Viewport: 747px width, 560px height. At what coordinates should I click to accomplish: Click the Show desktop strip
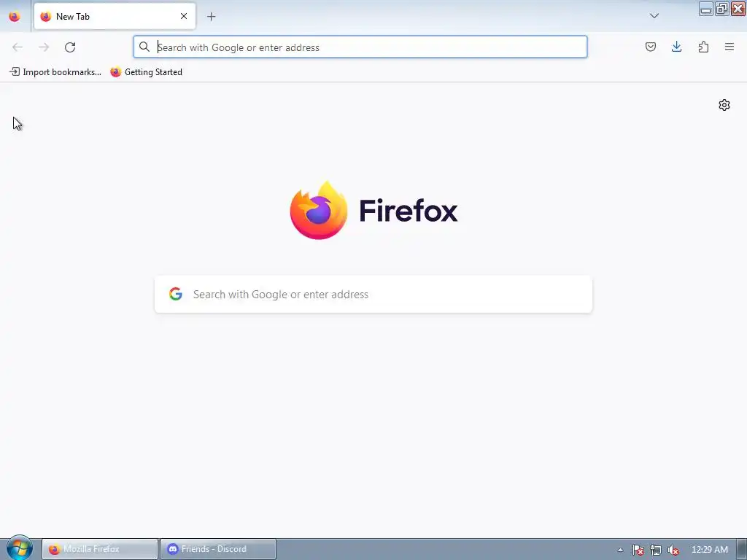(742, 549)
